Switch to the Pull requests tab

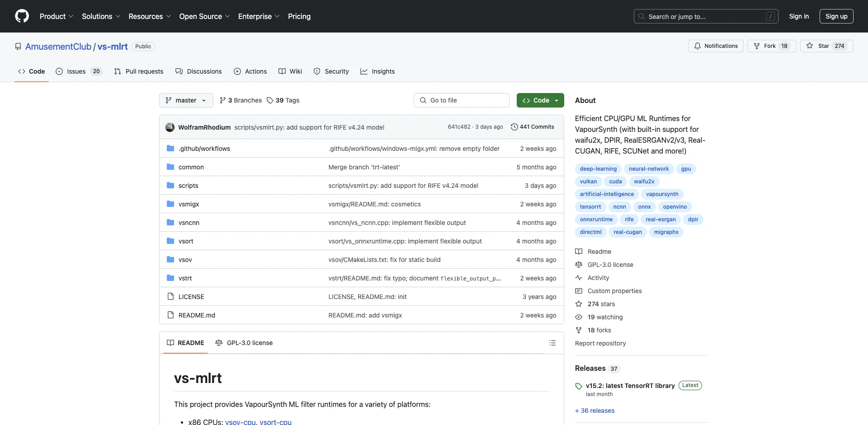139,71
